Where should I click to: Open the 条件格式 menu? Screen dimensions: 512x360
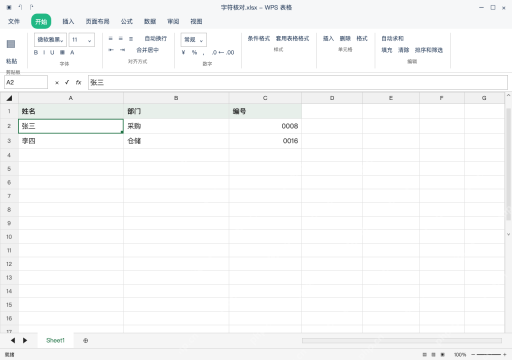pos(259,39)
